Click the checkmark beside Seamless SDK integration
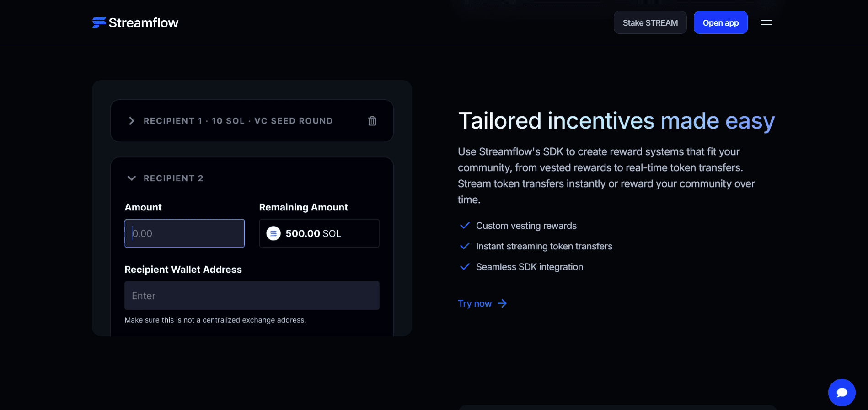Image resolution: width=868 pixels, height=410 pixels. 465,267
